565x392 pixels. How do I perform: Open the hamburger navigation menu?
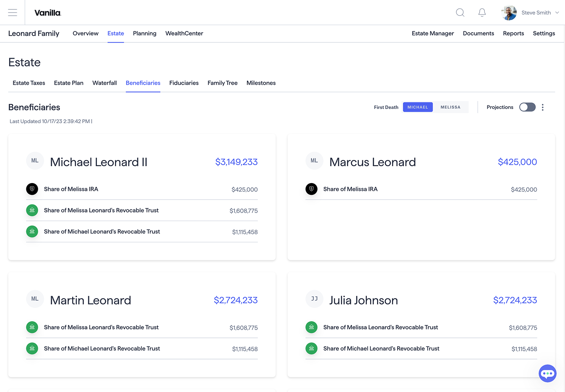(x=13, y=13)
